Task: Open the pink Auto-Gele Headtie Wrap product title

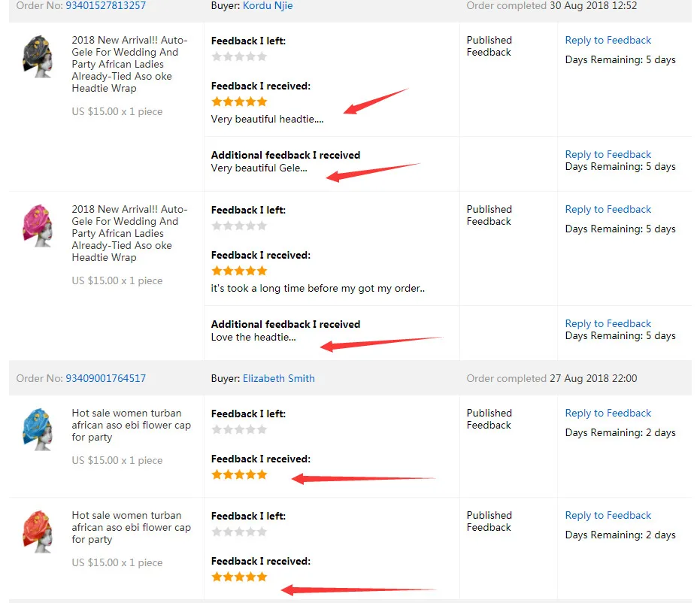Action: [129, 233]
